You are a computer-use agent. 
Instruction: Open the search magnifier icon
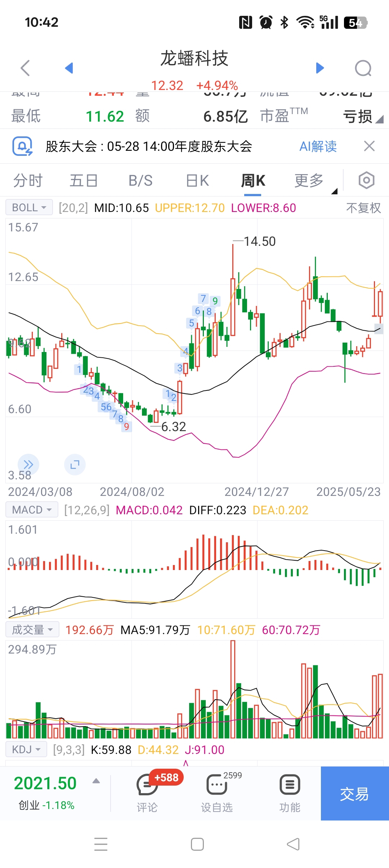(363, 68)
